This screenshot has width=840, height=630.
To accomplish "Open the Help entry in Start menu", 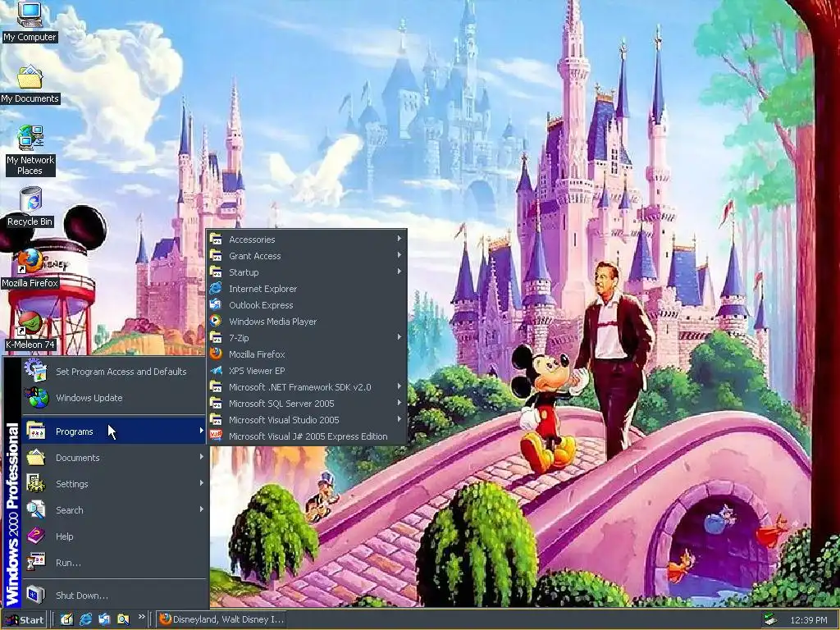I will [x=114, y=536].
